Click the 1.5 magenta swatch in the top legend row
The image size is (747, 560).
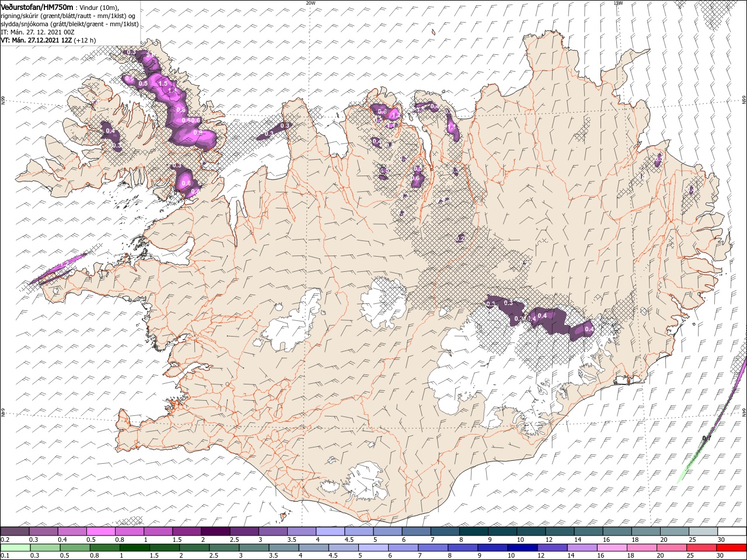[x=187, y=531]
